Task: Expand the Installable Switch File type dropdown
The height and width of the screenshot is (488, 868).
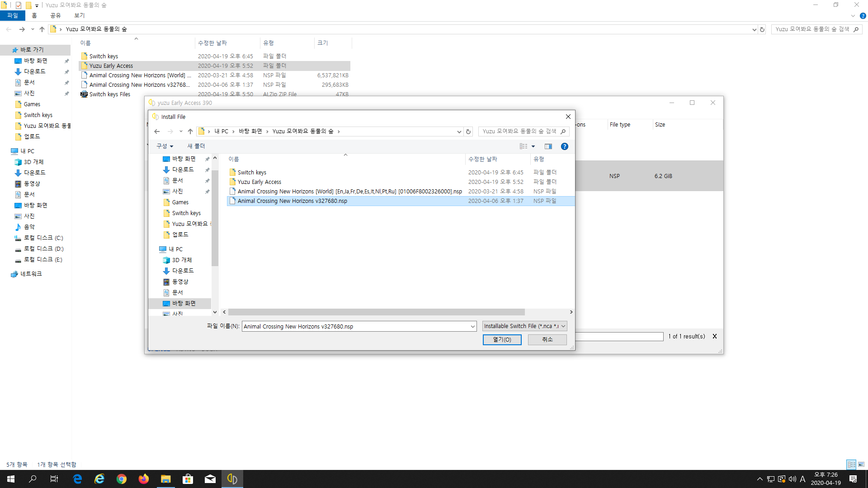Action: pyautogui.click(x=563, y=326)
